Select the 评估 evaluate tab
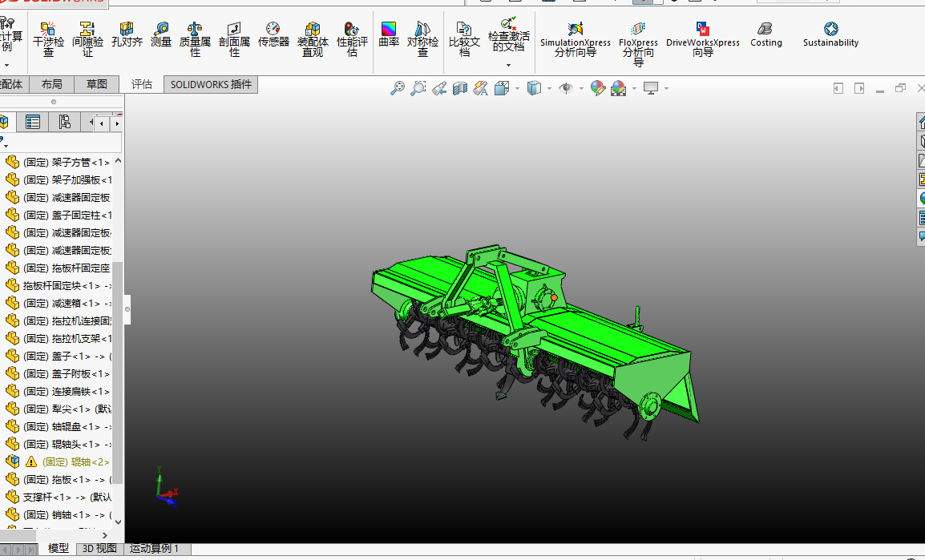 point(142,84)
